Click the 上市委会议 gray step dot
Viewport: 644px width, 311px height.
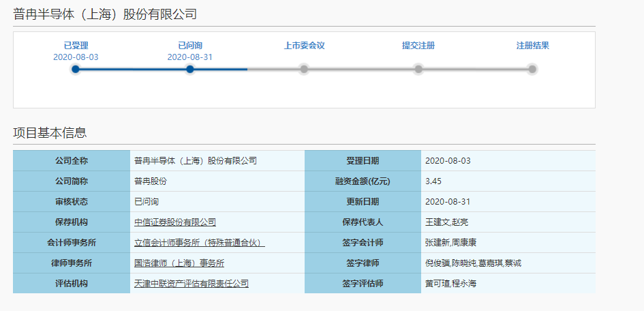click(x=304, y=69)
